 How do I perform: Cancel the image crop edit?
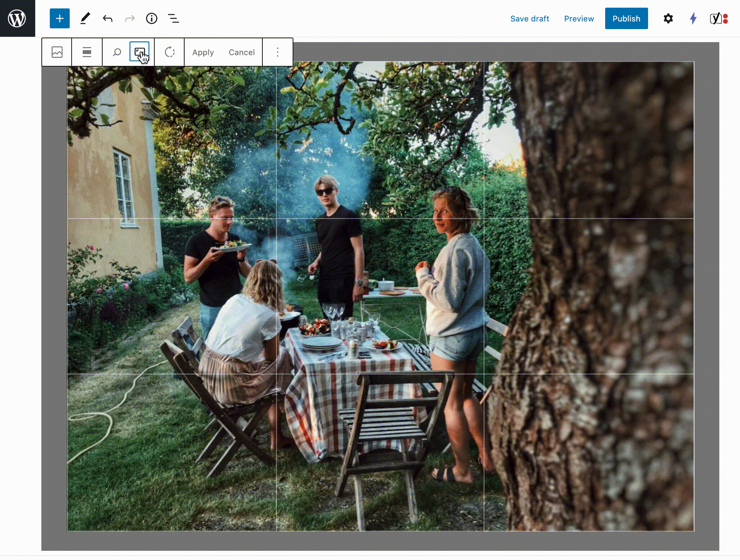click(x=242, y=52)
